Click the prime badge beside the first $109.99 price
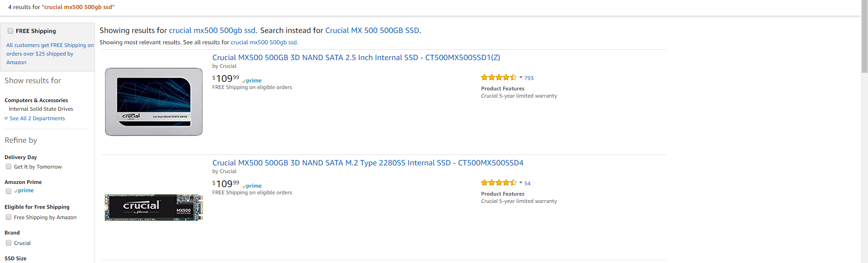The image size is (868, 263). (252, 80)
